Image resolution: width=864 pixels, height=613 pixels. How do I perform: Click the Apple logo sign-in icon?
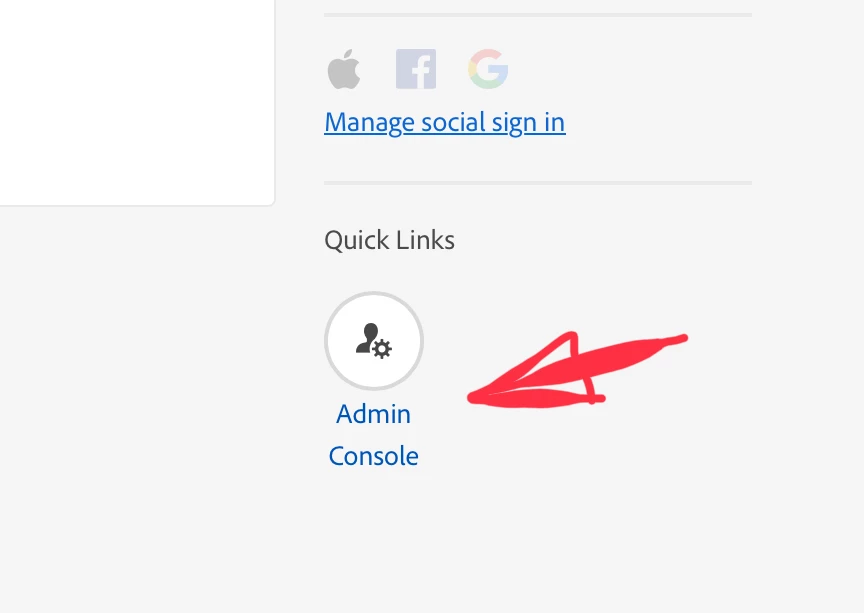tap(344, 69)
